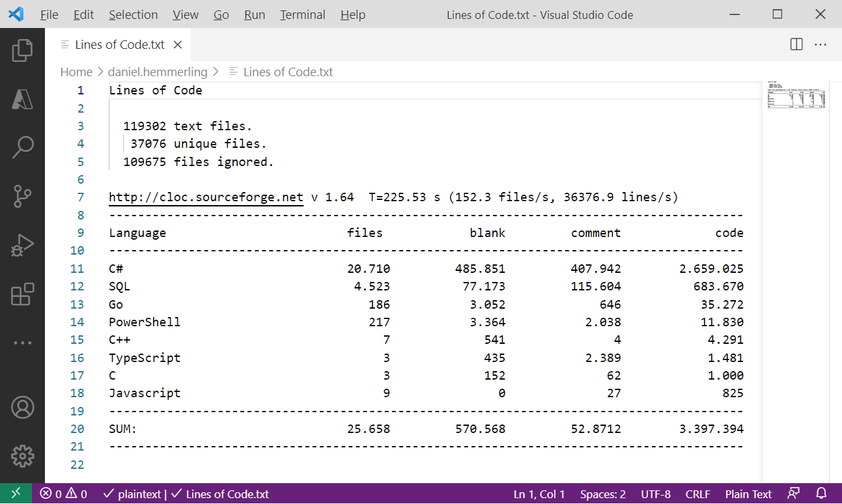Open the activity bar overflow ellipsis

pos(23,343)
